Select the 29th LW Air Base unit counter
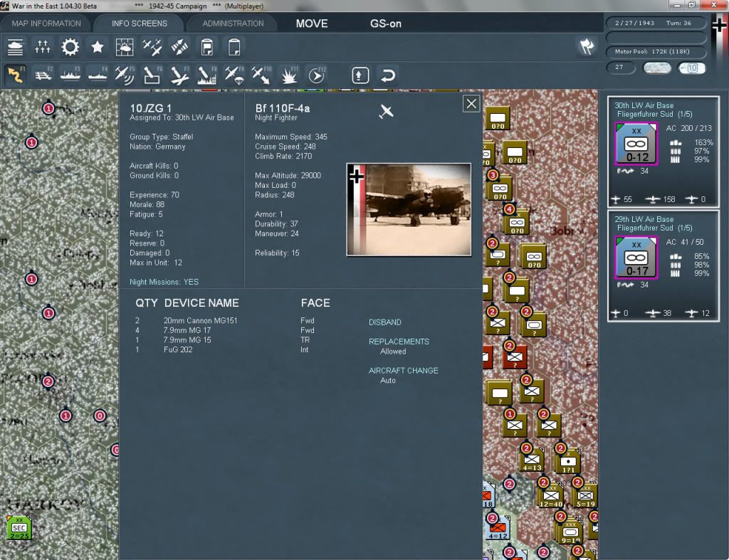The width and height of the screenshot is (729, 560). coord(636,258)
